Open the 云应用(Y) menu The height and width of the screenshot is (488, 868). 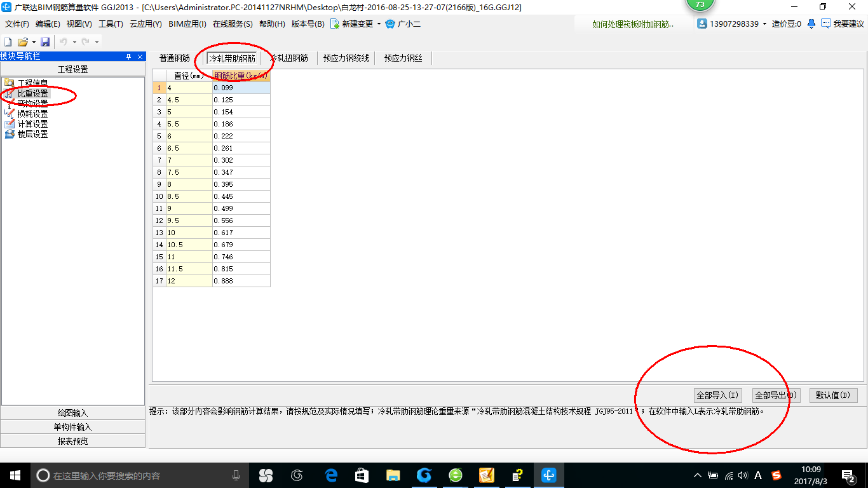[x=146, y=24]
